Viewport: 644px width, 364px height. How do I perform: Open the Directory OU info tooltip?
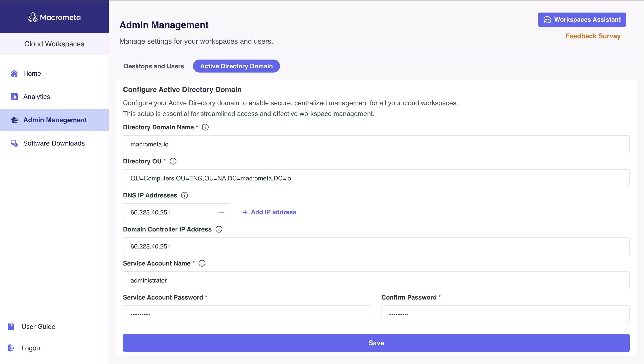pos(173,161)
